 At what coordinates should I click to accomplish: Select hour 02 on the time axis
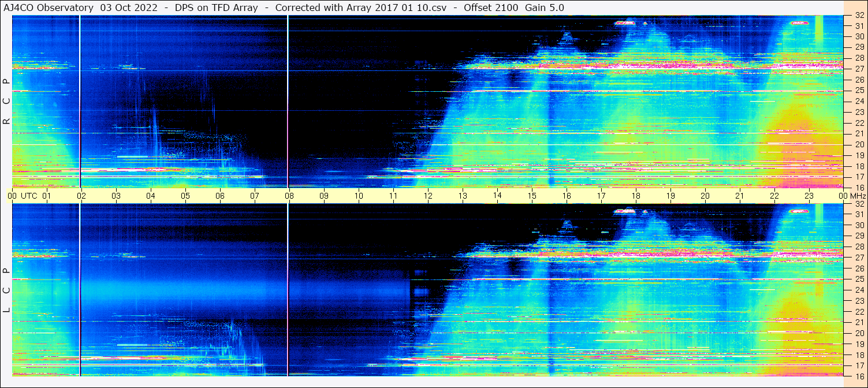[x=81, y=196]
